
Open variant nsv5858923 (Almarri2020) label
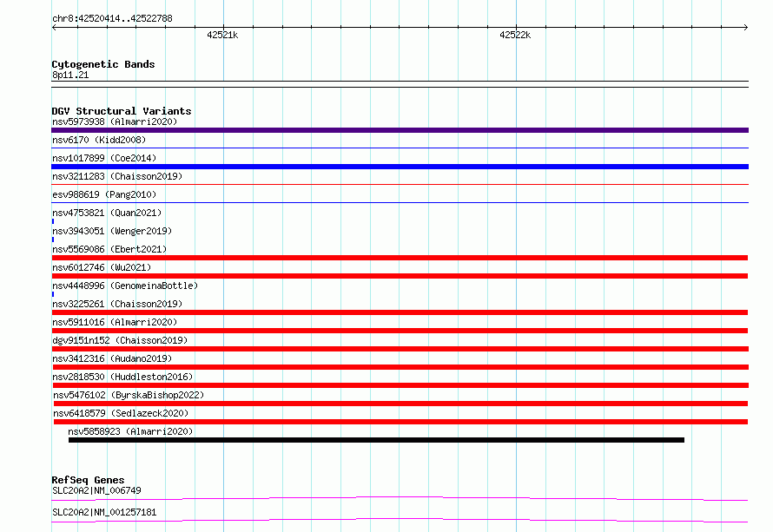pos(130,431)
